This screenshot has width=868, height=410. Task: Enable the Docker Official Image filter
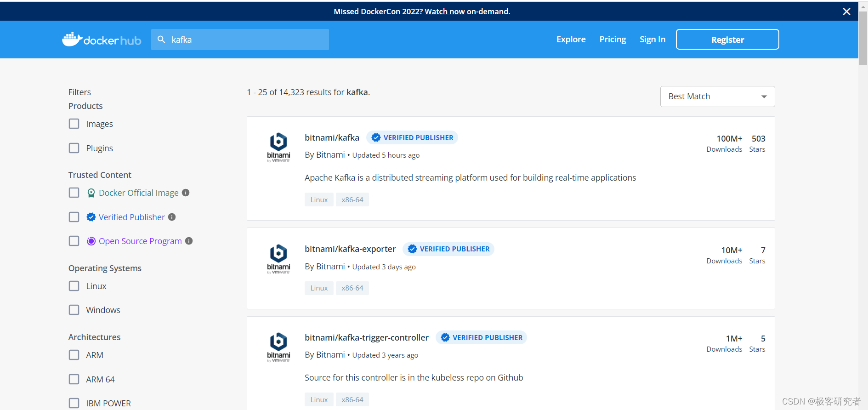74,193
